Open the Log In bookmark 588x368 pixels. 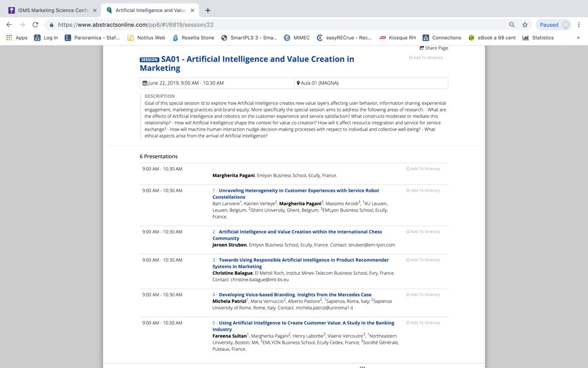pos(46,37)
